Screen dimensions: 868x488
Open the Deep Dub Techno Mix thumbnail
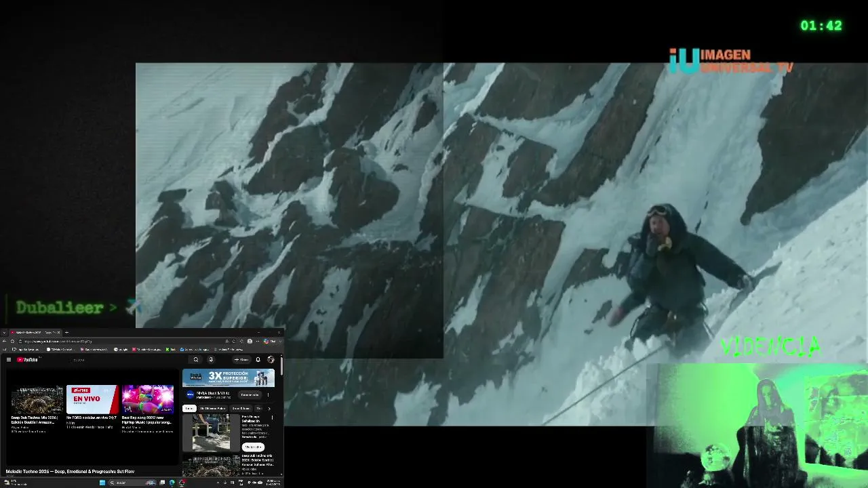click(x=37, y=399)
